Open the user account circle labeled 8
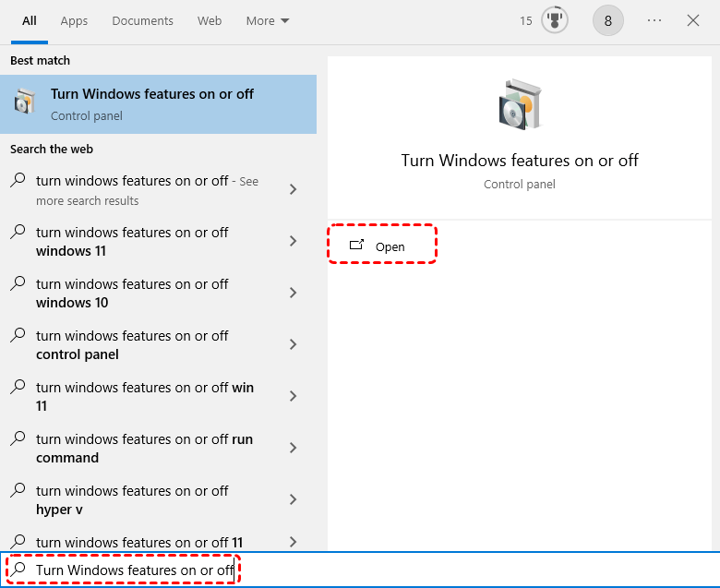Viewport: 720px width, 588px height. click(608, 20)
